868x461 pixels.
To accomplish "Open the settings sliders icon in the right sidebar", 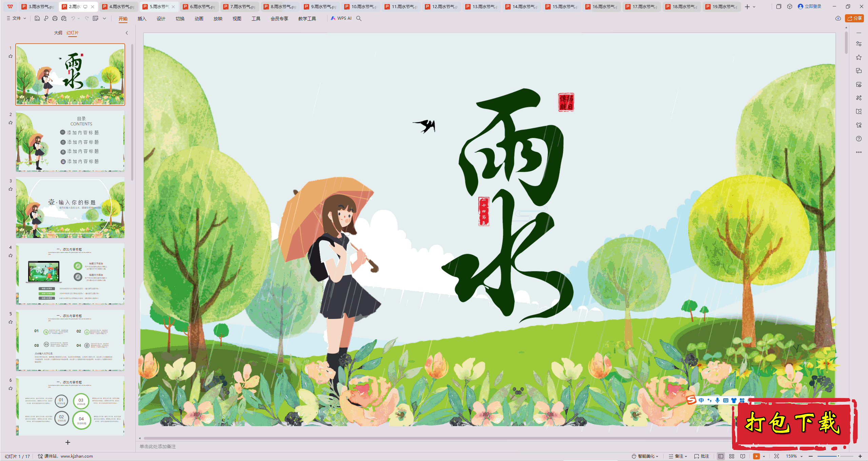I will pyautogui.click(x=859, y=44).
